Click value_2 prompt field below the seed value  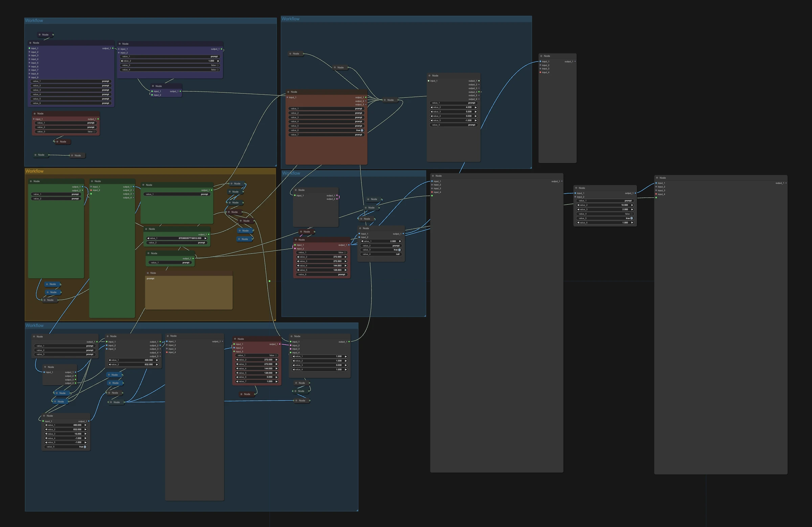click(177, 243)
